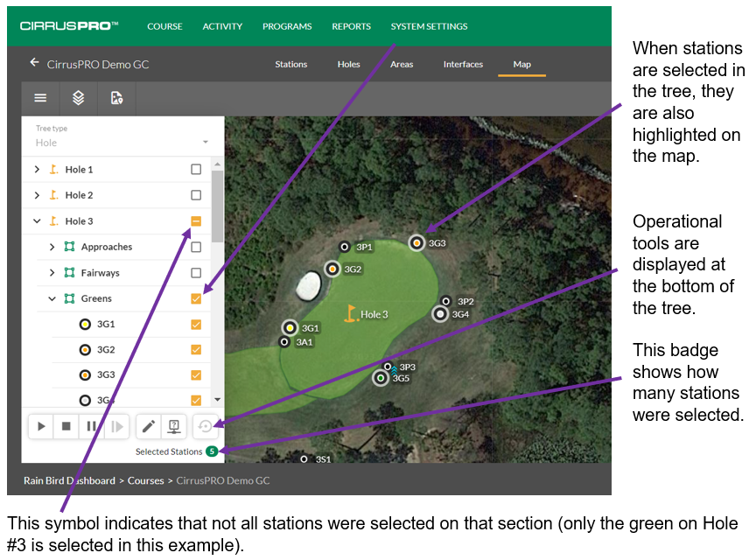
Task: Click station 3P2 marker on map
Action: click(445, 301)
